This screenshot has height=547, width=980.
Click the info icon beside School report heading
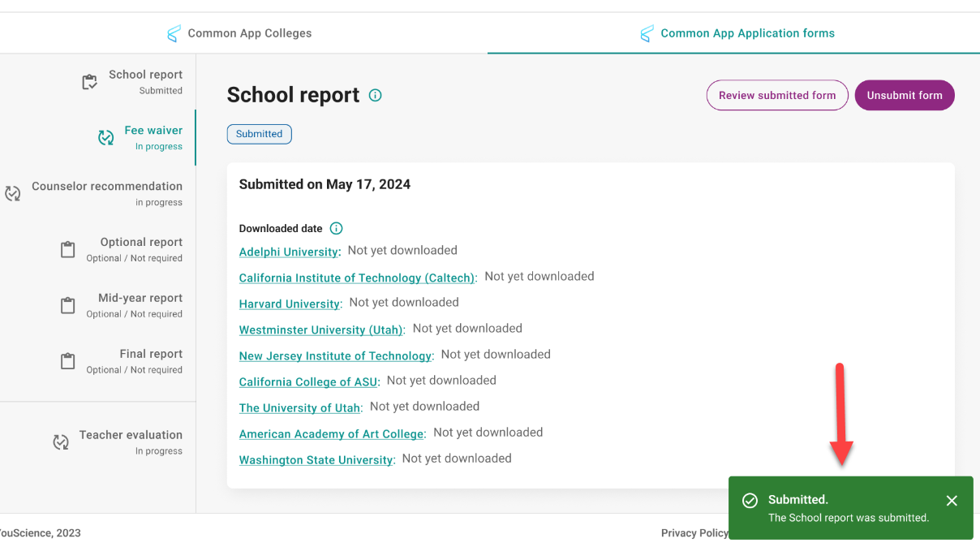pyautogui.click(x=375, y=95)
